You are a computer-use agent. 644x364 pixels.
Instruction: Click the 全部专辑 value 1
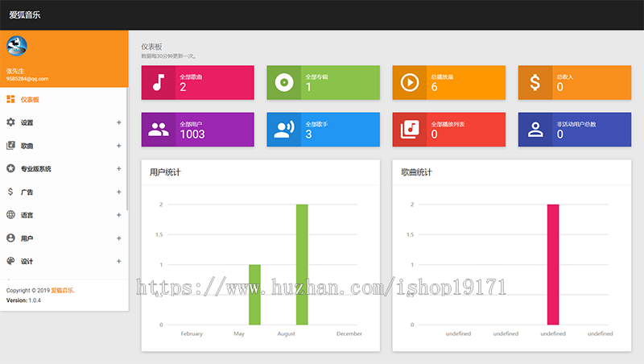pyautogui.click(x=308, y=87)
